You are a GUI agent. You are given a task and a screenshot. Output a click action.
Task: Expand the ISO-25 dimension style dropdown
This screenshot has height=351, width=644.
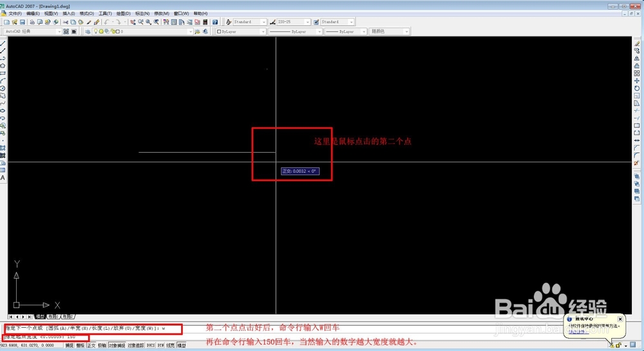click(307, 22)
